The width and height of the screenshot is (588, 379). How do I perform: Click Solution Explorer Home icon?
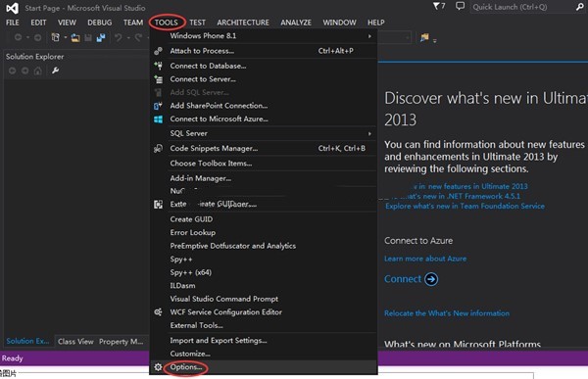[x=37, y=71]
